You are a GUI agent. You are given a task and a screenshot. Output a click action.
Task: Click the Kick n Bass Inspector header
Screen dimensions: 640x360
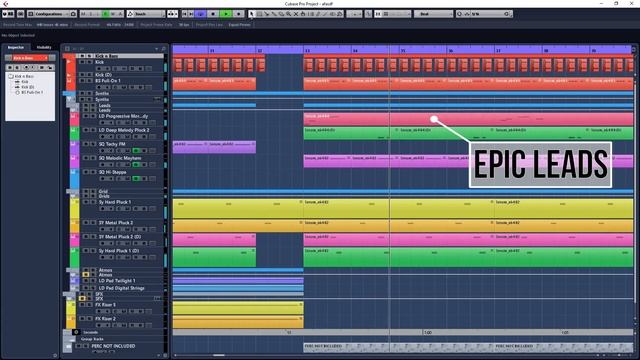(x=30, y=58)
